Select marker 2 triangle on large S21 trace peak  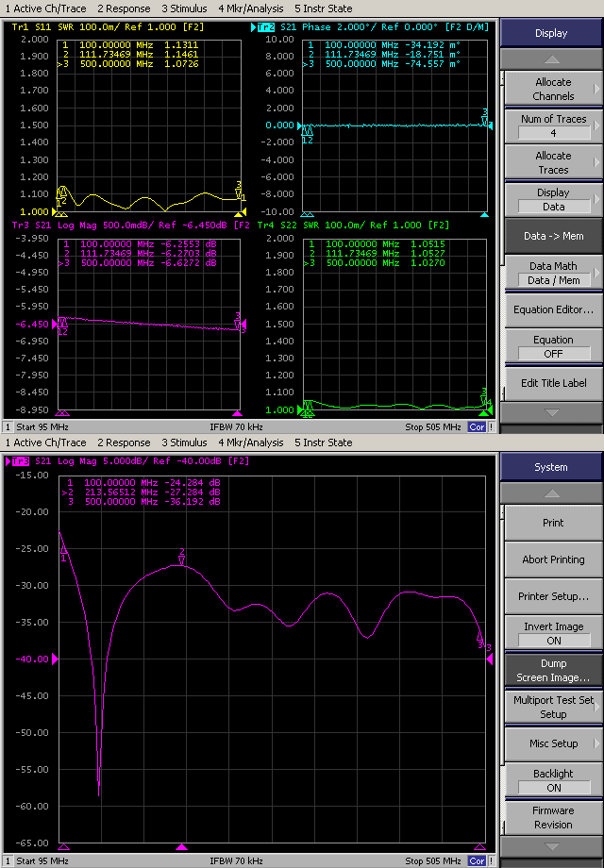[x=182, y=561]
